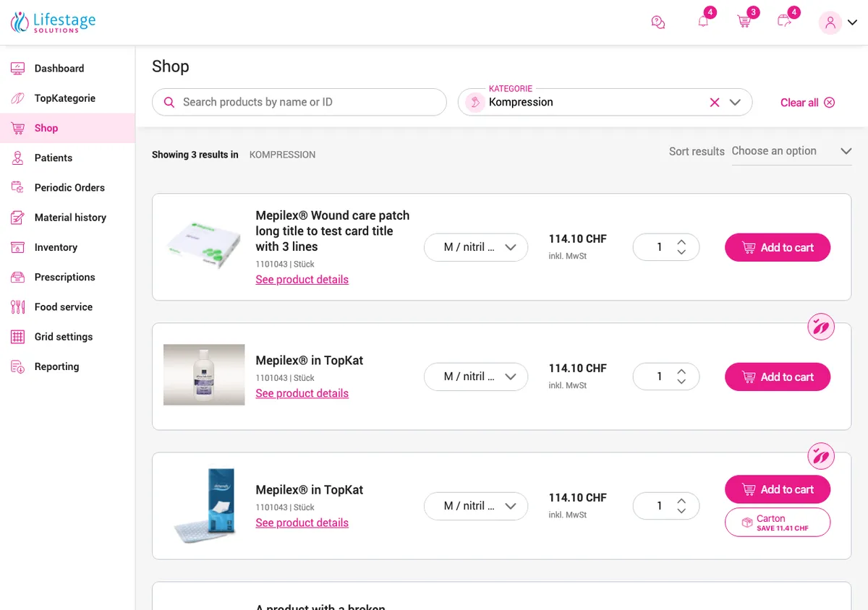Open blue package image of third product

(x=204, y=506)
